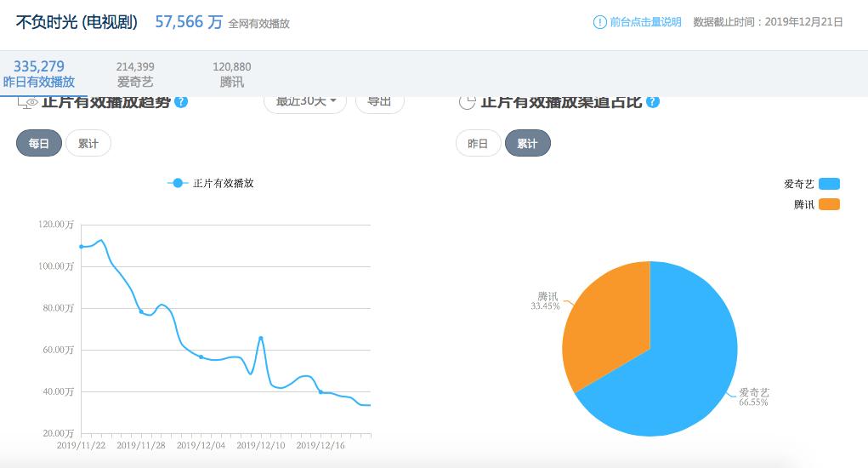The width and height of the screenshot is (868, 468).
Task: Click the 不负时光 (电视剧) title
Action: pyautogui.click(x=77, y=22)
